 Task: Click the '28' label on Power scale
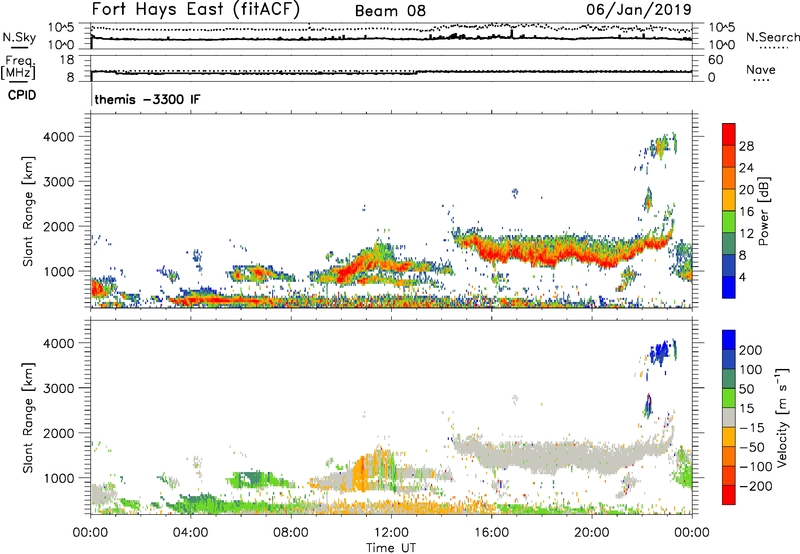[746, 146]
